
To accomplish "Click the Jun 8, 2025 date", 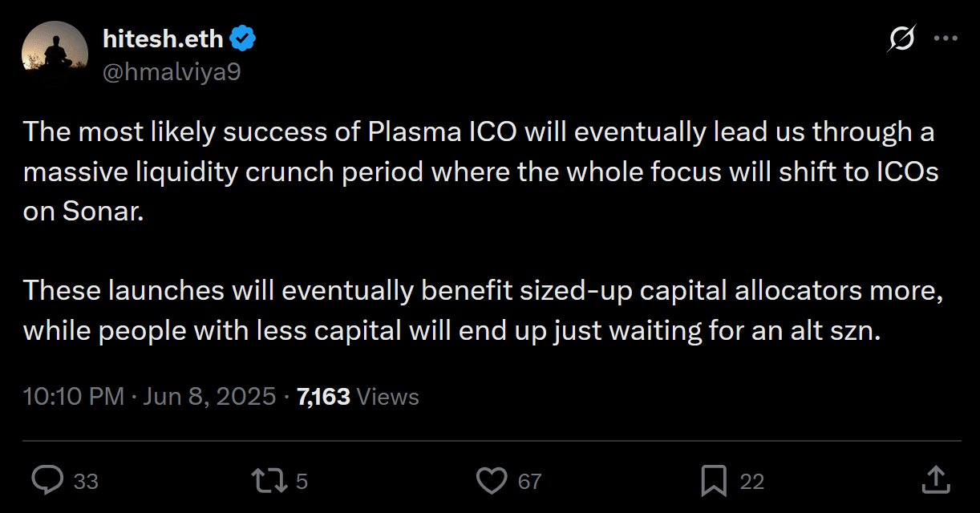I will point(209,397).
